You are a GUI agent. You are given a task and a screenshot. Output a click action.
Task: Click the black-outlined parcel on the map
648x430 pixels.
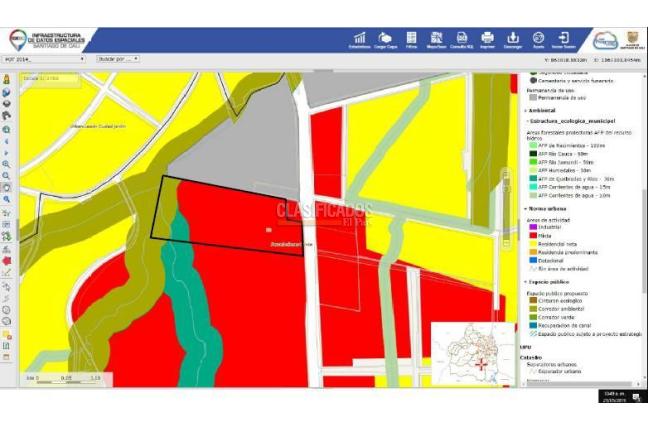click(x=227, y=215)
